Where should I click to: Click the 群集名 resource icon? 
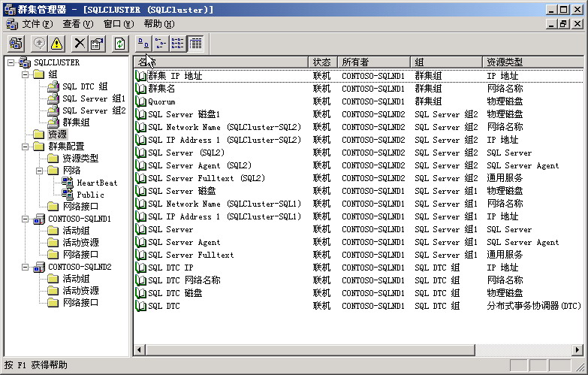click(140, 89)
